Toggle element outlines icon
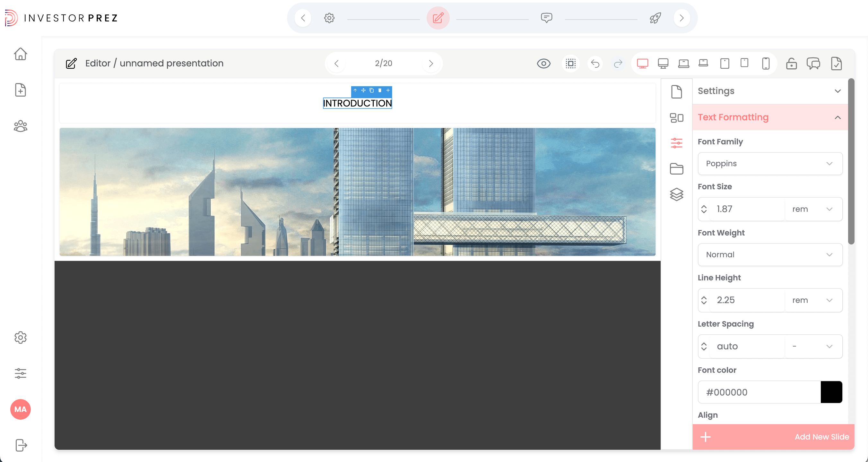868x462 pixels. [x=570, y=63]
